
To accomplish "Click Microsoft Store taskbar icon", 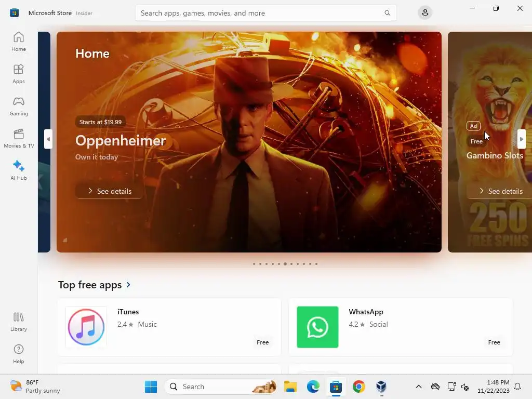I will click(336, 387).
